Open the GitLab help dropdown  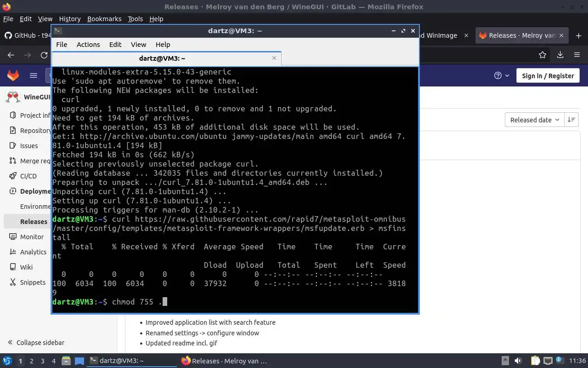[x=502, y=75]
